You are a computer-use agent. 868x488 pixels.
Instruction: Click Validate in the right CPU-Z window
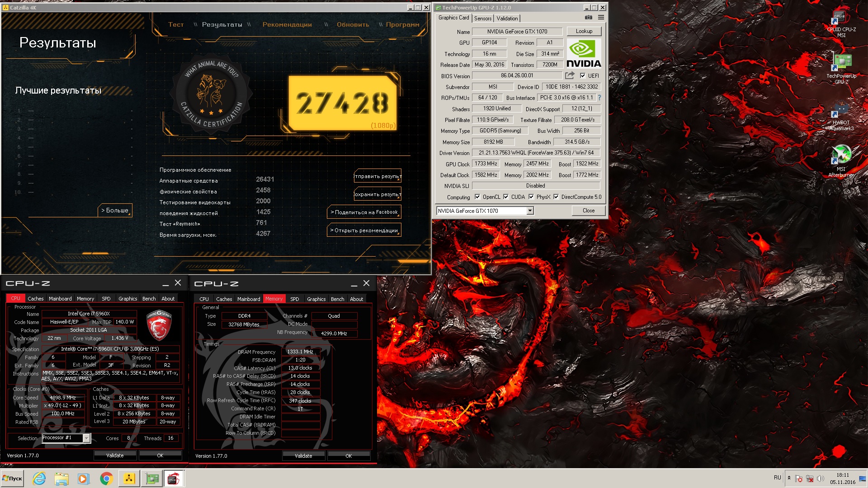click(303, 456)
